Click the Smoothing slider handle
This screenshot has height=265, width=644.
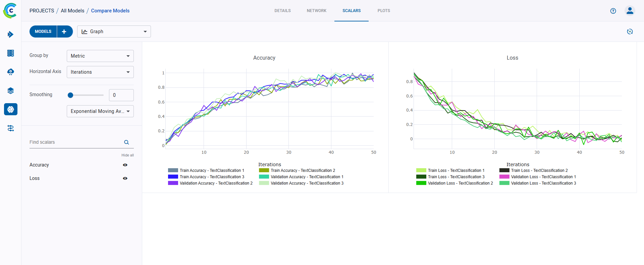tap(70, 95)
